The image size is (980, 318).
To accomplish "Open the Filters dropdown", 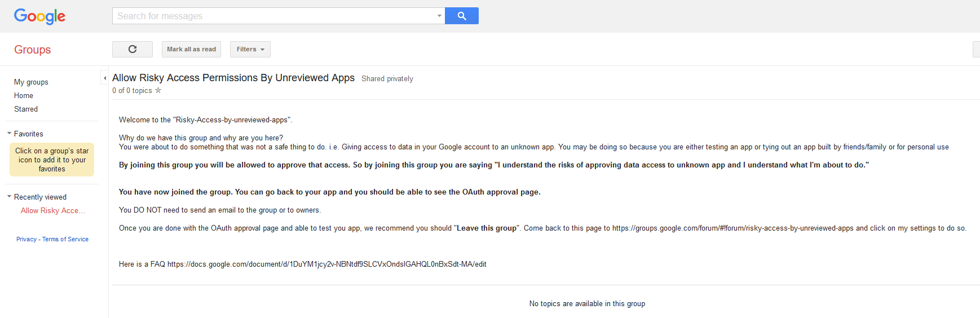I will click(x=250, y=49).
